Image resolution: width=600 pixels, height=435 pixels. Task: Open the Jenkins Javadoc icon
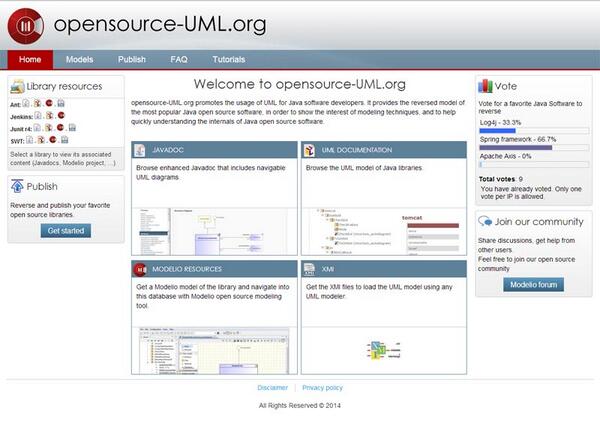[38, 115]
